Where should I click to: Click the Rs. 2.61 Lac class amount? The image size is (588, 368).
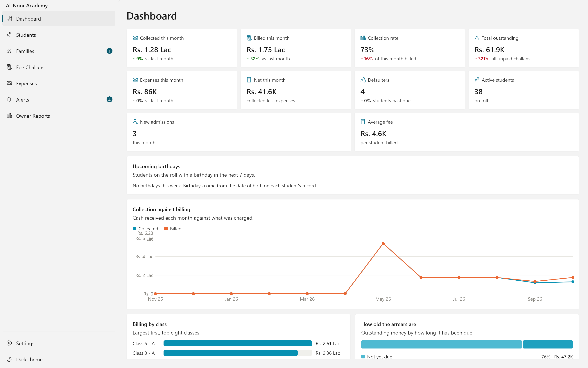click(327, 343)
